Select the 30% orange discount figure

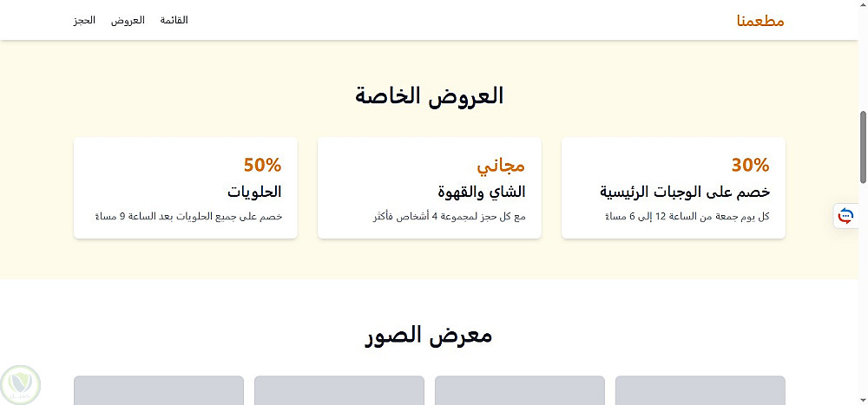750,165
